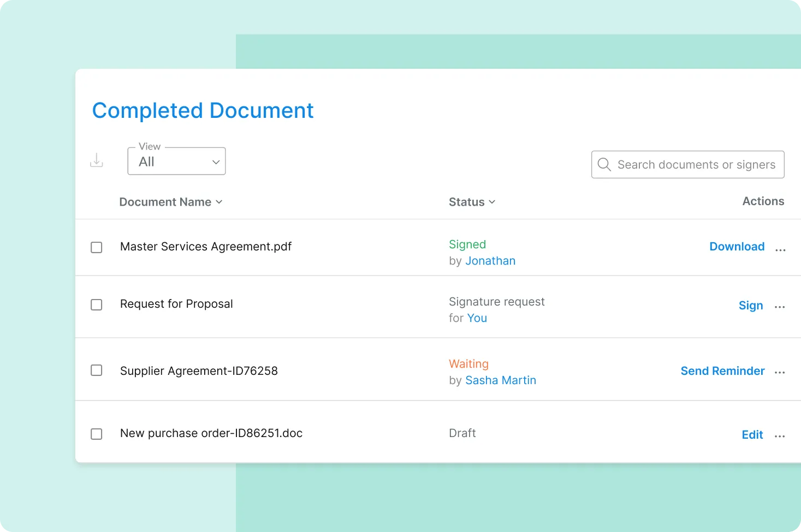This screenshot has width=801, height=532.
Task: Open the ellipsis menu for Request for Proposal
Action: coord(780,307)
